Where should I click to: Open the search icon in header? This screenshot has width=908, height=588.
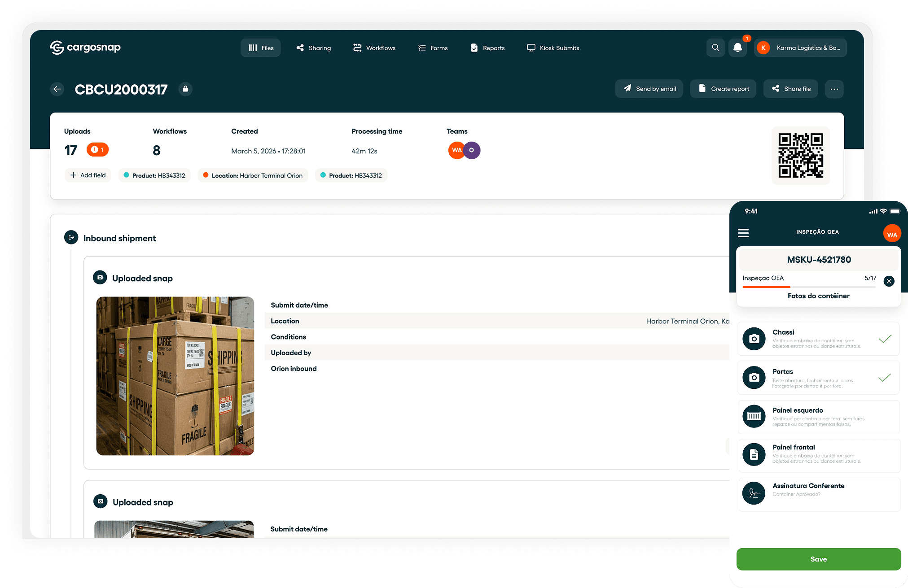pos(715,48)
